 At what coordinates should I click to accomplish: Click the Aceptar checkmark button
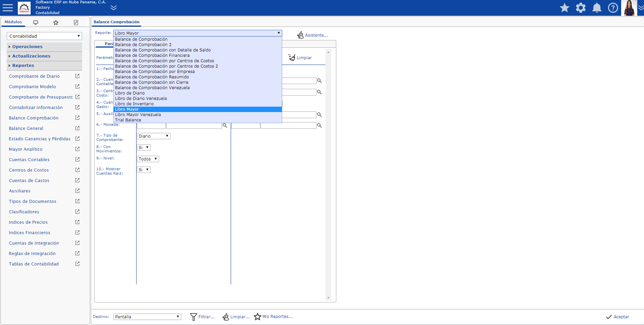click(617, 317)
